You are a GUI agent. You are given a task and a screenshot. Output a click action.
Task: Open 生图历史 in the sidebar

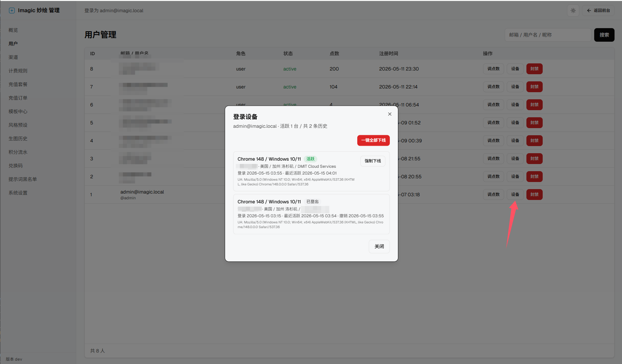(x=18, y=139)
